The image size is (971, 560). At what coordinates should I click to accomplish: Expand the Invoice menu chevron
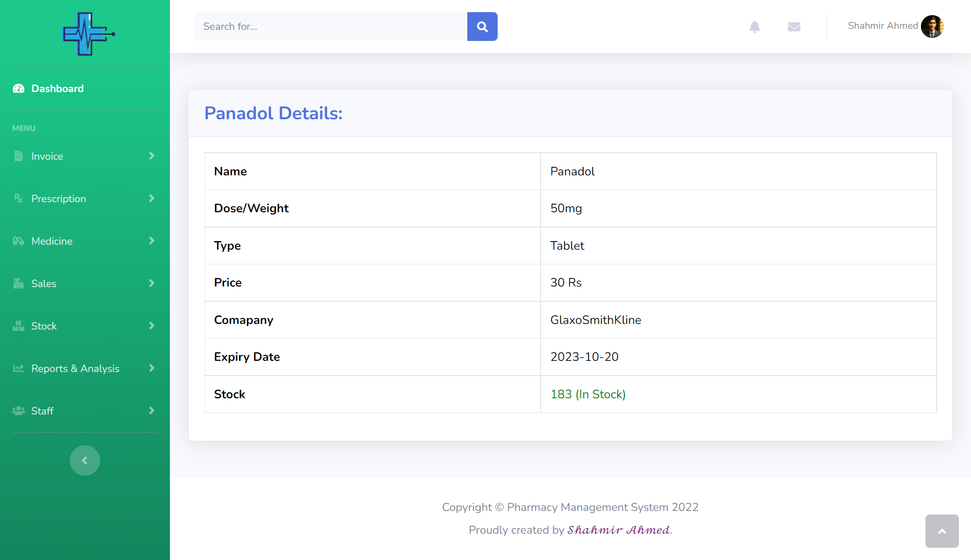pyautogui.click(x=151, y=156)
